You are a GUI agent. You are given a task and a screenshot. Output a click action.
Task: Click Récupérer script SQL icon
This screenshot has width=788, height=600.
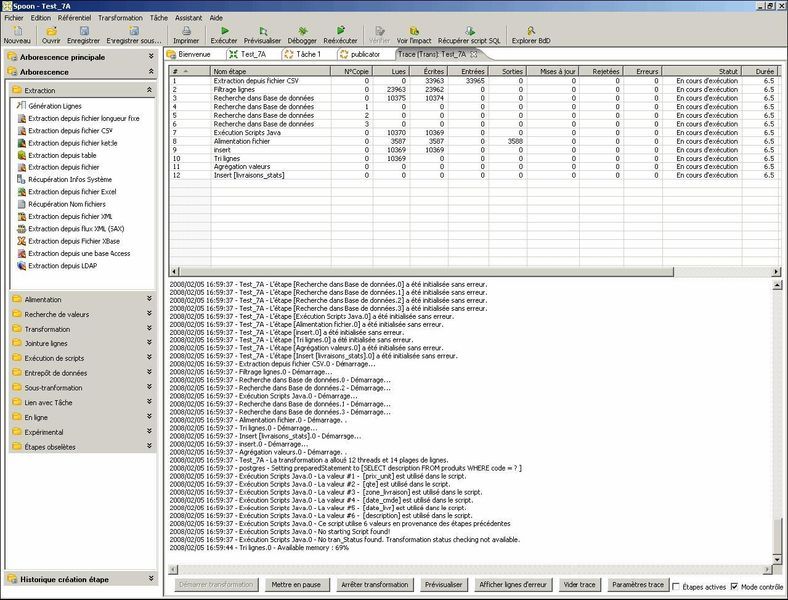pos(470,31)
